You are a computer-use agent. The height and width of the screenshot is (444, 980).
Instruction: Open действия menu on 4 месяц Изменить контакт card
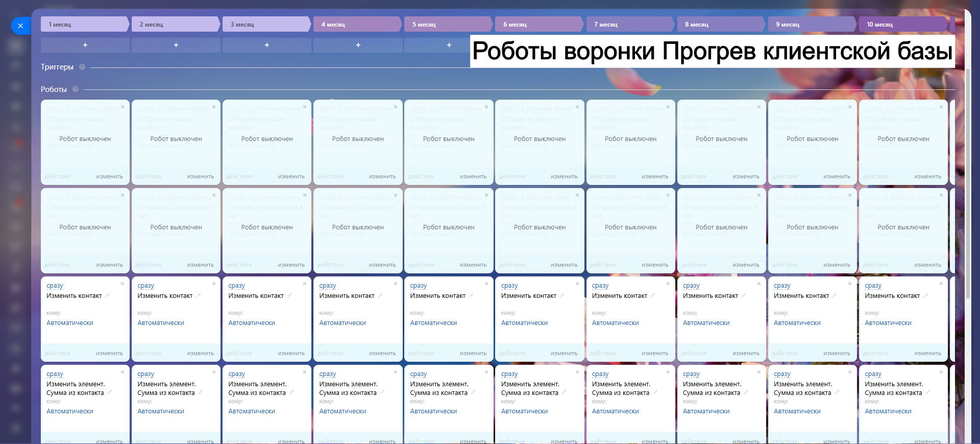330,353
